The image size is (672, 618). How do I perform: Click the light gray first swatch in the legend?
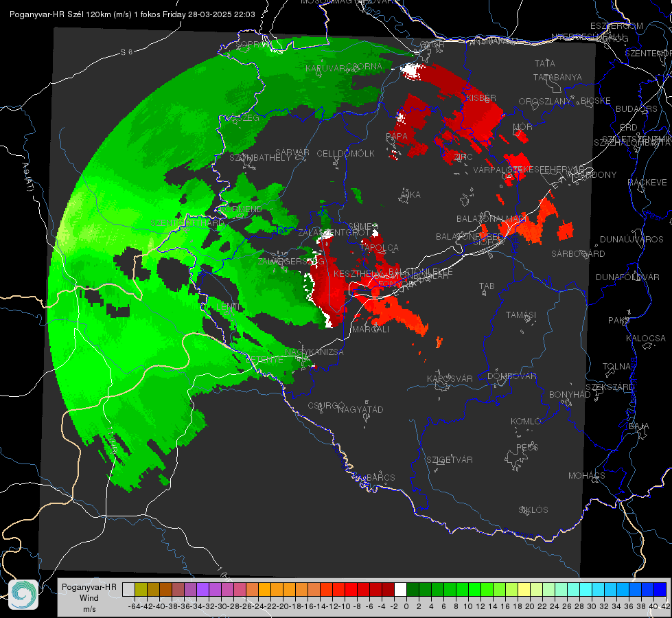[x=128, y=590]
